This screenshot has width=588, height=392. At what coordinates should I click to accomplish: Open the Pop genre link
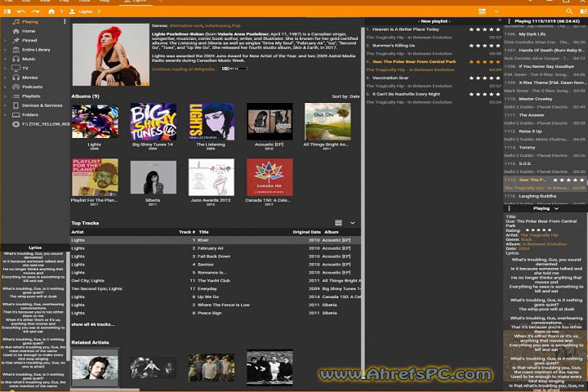(236, 25)
